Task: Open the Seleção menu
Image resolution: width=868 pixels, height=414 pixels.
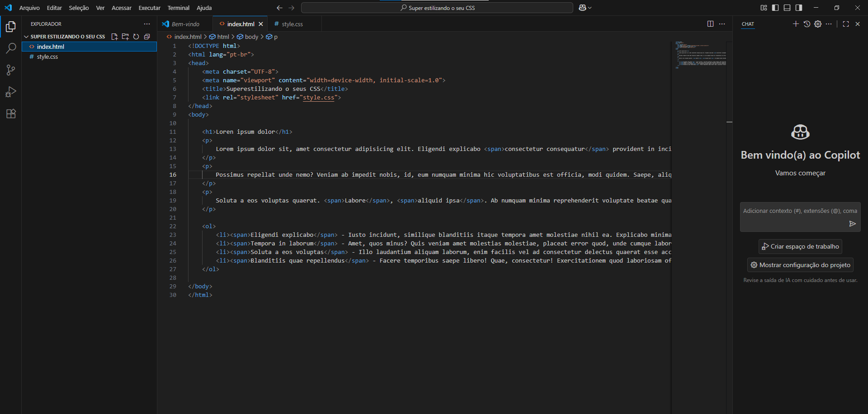Action: (x=79, y=8)
